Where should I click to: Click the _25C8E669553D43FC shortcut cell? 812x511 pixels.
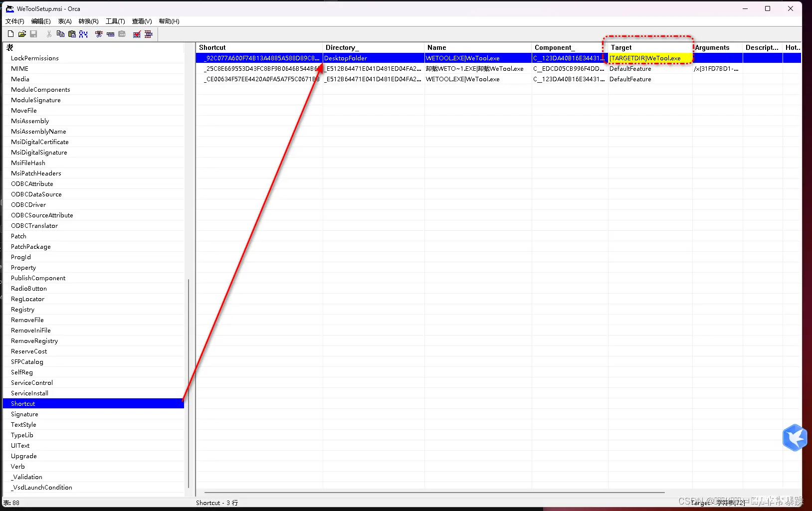point(259,68)
